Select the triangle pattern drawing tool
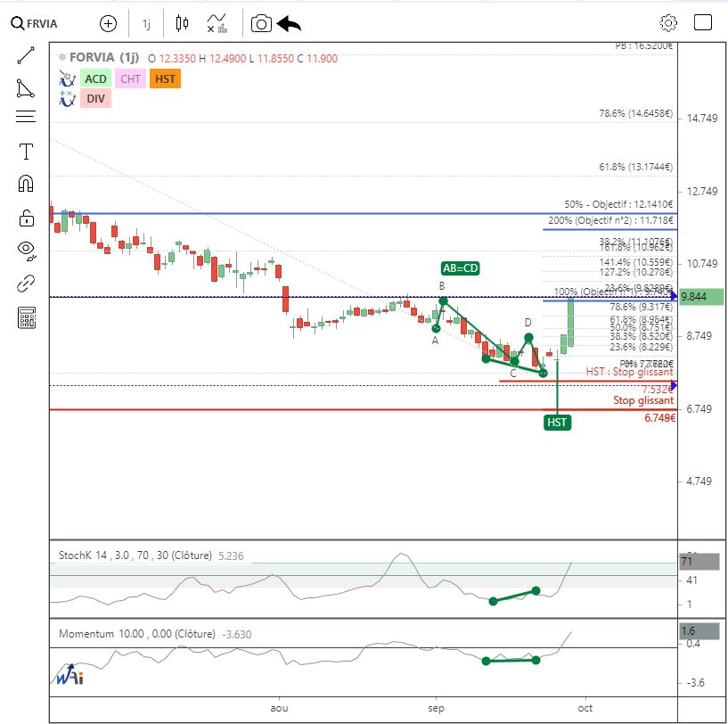 click(x=26, y=88)
